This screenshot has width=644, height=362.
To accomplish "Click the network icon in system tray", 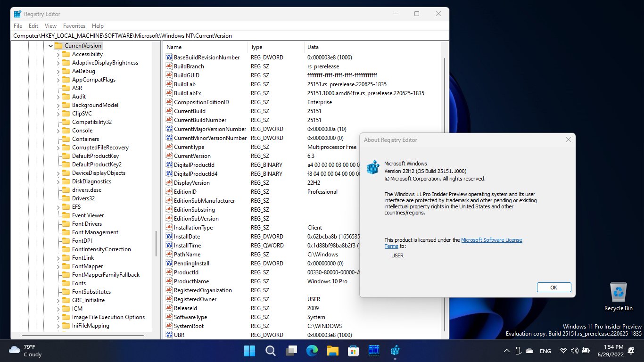I will (x=563, y=351).
